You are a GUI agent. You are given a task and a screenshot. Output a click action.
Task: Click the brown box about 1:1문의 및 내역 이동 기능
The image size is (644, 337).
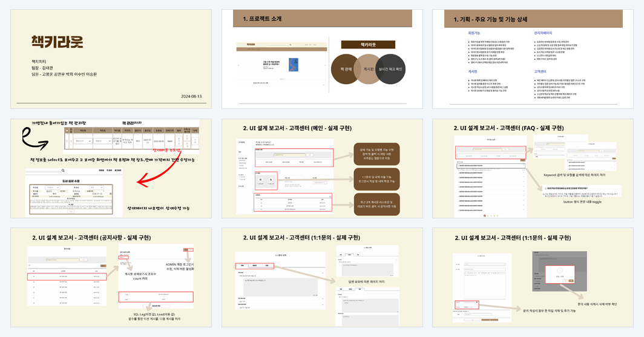[x=376, y=179]
